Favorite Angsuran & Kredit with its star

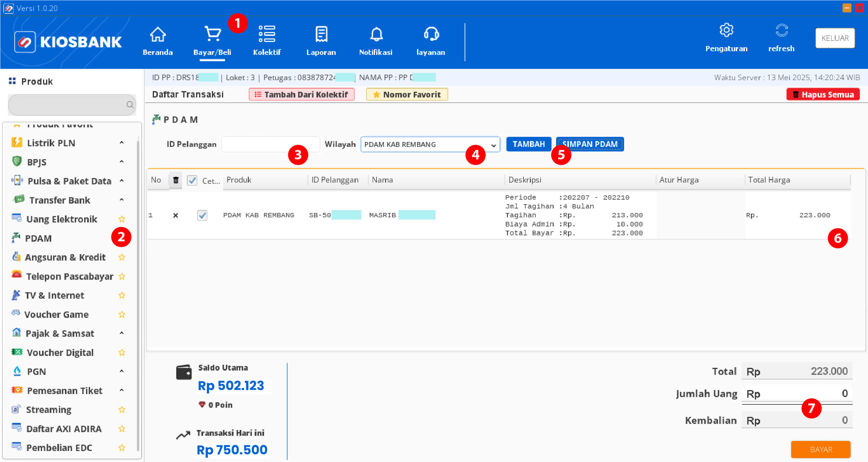point(122,257)
